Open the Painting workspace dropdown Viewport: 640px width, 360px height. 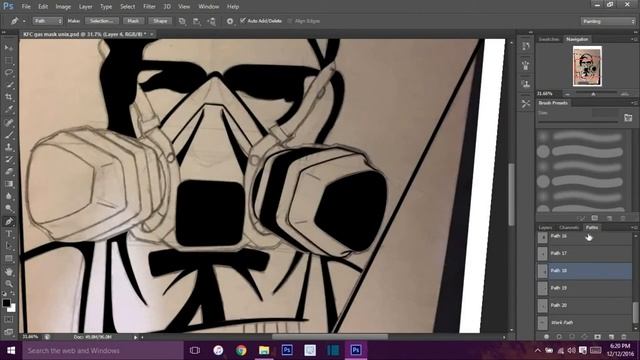tap(608, 21)
